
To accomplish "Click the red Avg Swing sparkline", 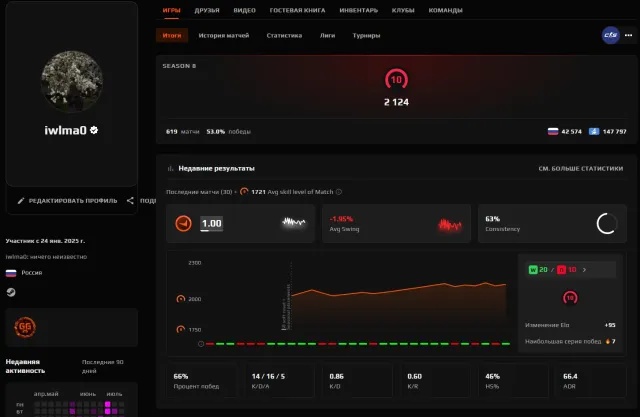I will pyautogui.click(x=449, y=224).
